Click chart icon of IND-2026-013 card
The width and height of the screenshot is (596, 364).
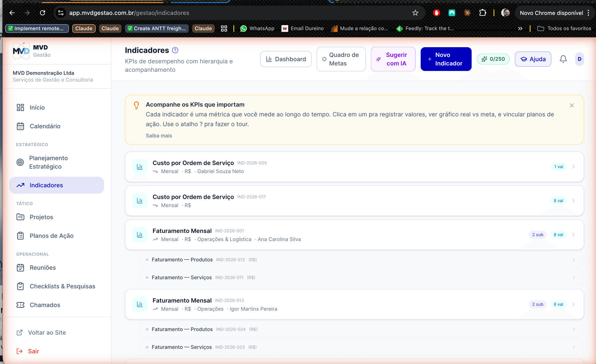pos(140,304)
